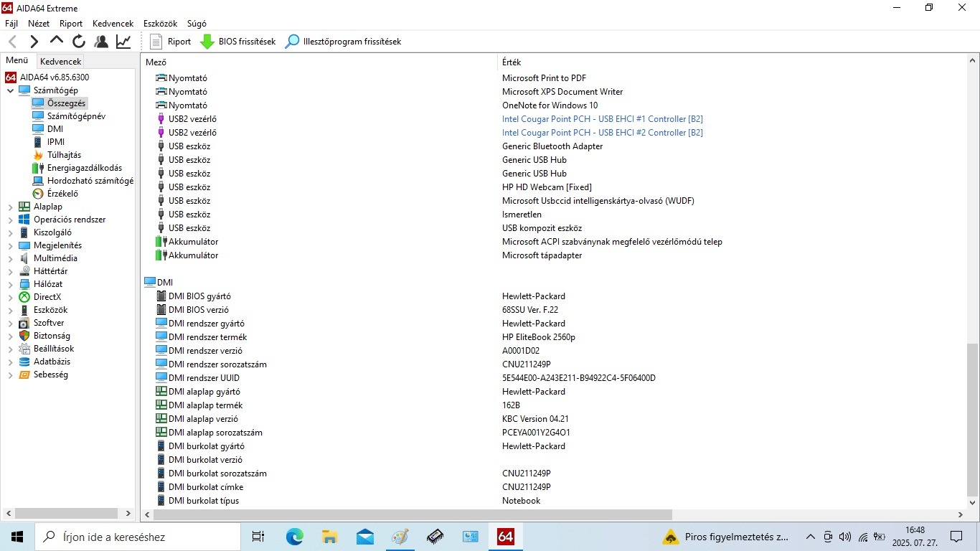Select the Energiagazdálkodás battery icon item
Viewport: 980px width, 551px height.
pyautogui.click(x=38, y=168)
